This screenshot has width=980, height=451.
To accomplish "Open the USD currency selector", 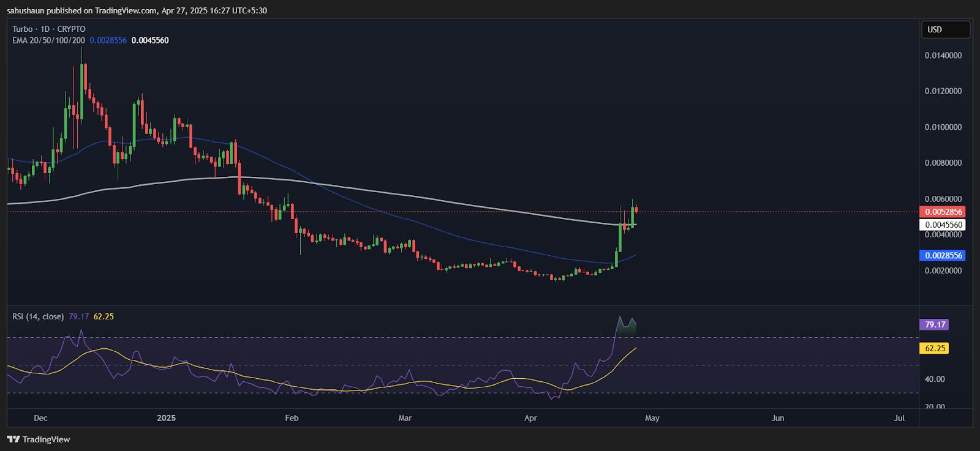I will 946,29.
